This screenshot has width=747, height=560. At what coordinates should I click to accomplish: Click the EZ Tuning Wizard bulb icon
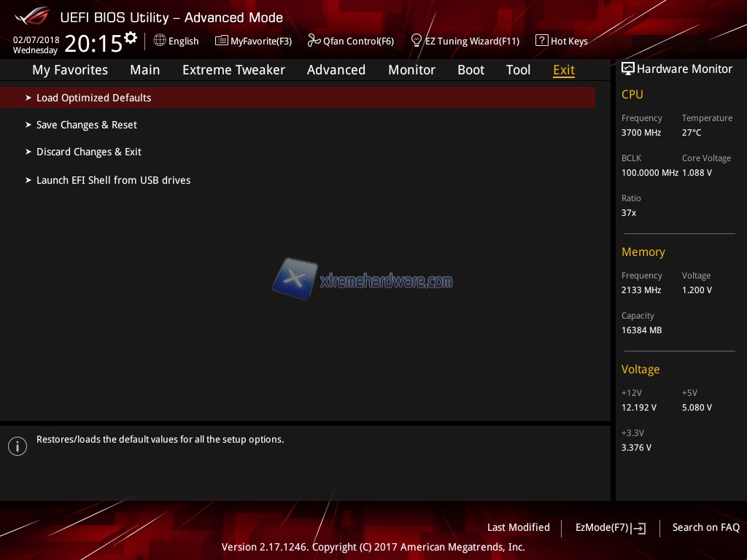point(417,40)
